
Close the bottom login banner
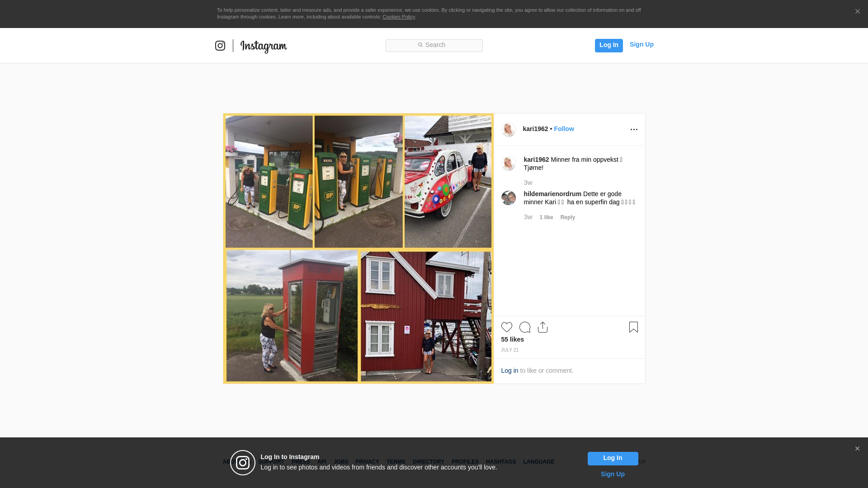(857, 449)
